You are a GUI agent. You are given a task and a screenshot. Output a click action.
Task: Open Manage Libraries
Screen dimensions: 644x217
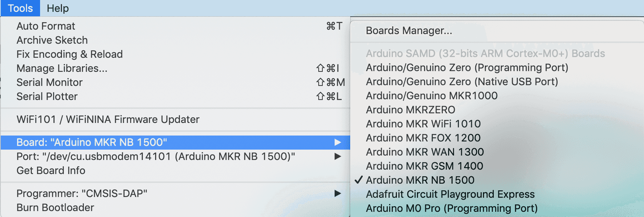(62, 69)
